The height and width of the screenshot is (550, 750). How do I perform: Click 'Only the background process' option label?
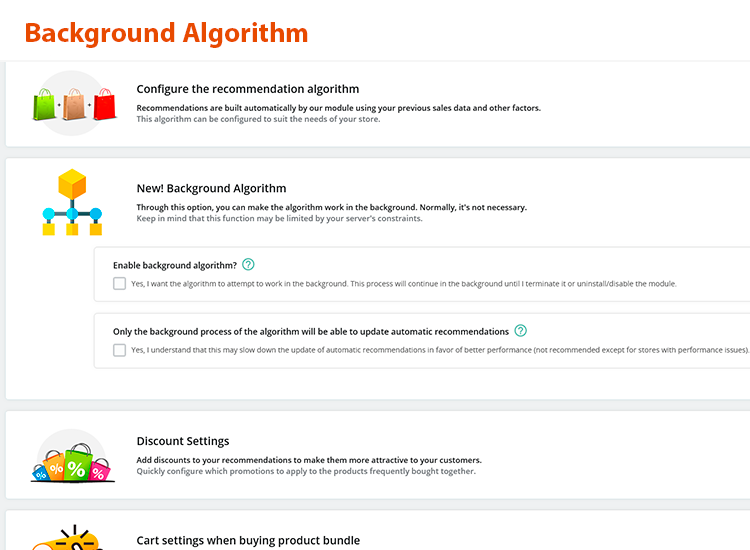310,331
